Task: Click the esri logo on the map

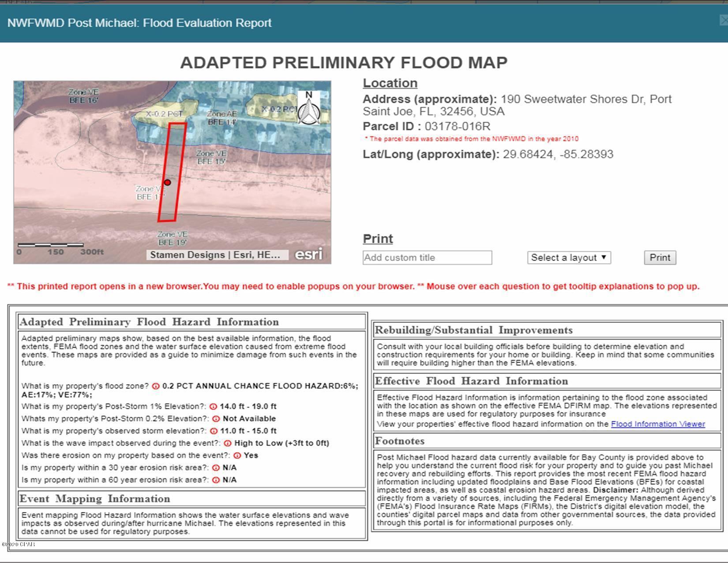Action: [308, 254]
